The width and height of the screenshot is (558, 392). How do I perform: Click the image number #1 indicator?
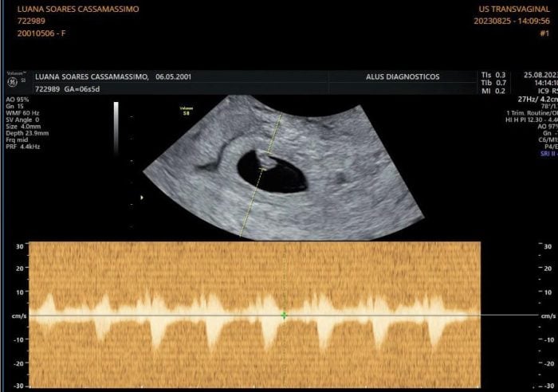pyautogui.click(x=544, y=33)
